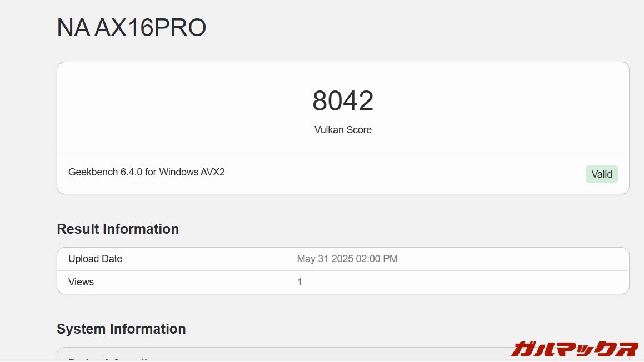Select the Upload Date label text
Viewport: 644px width, 362px height.
point(95,259)
